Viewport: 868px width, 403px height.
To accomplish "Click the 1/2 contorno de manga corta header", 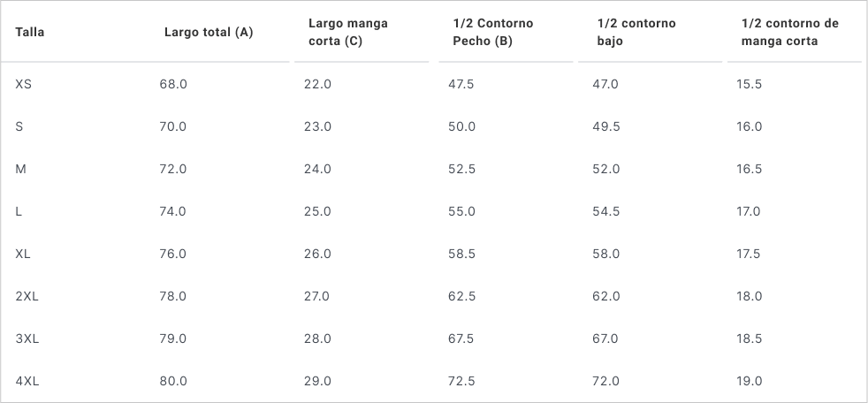I will (x=787, y=32).
